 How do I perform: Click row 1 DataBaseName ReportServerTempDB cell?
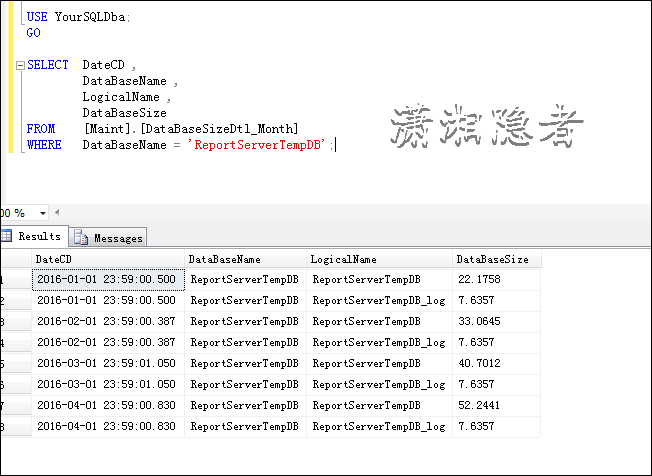point(244,280)
